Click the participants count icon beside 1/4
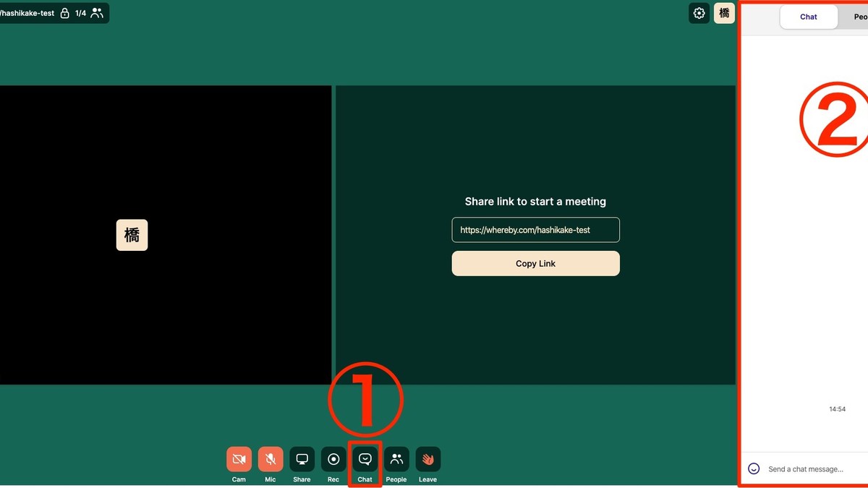 coord(97,13)
